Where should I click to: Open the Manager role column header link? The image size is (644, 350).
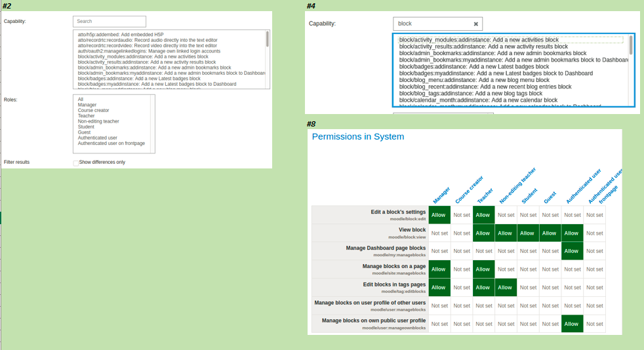tap(441, 195)
